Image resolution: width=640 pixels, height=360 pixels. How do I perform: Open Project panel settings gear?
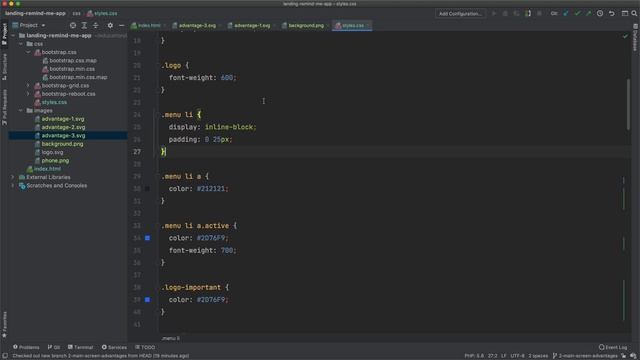pos(110,25)
